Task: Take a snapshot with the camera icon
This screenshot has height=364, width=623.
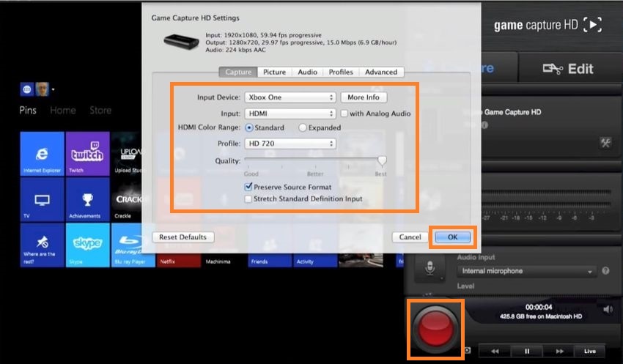Action: tap(468, 350)
